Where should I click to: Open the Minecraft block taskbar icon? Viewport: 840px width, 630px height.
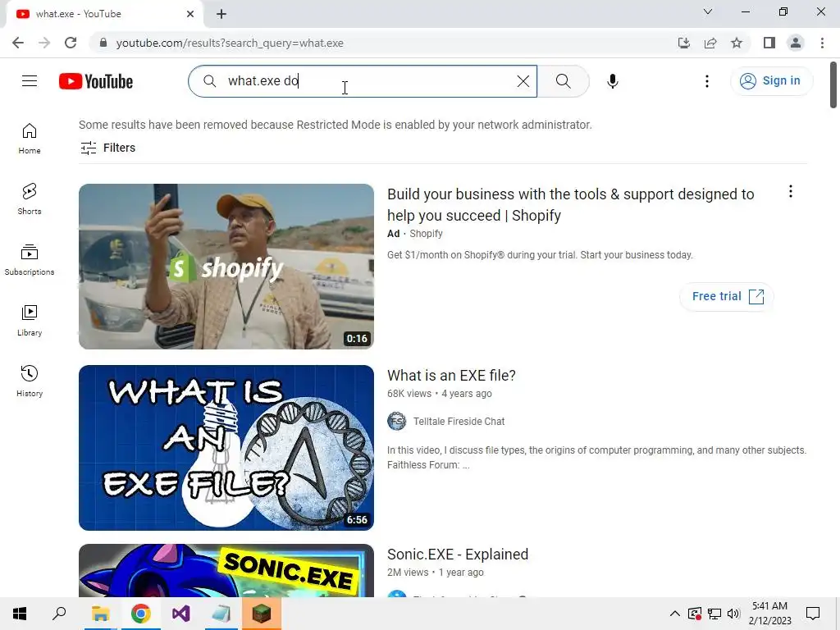pyautogui.click(x=262, y=614)
